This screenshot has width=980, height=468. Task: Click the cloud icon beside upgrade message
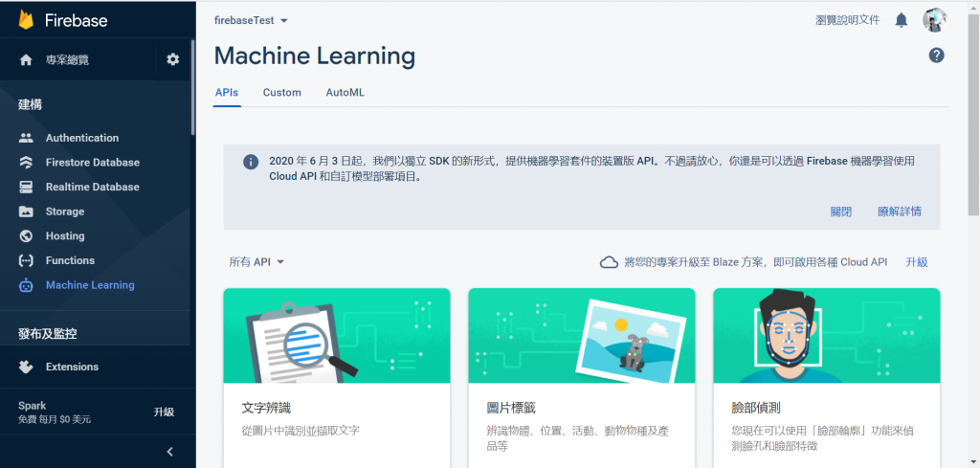coord(609,262)
